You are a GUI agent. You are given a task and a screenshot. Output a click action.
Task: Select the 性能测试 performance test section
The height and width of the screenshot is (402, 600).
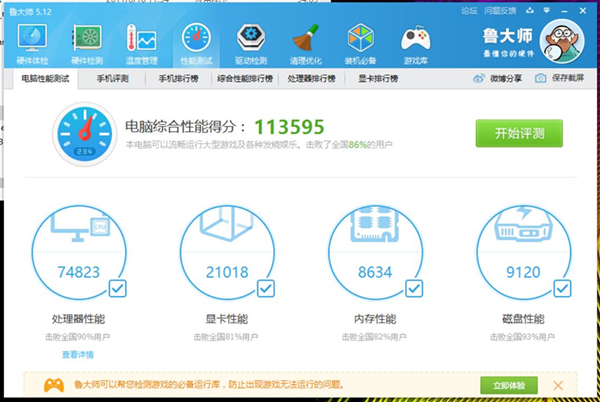tap(196, 44)
